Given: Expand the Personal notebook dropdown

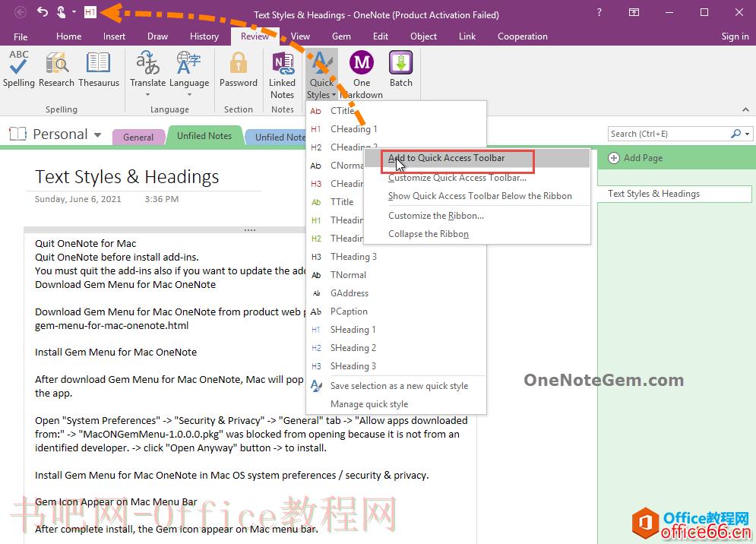Looking at the screenshot, I should pyautogui.click(x=98, y=134).
